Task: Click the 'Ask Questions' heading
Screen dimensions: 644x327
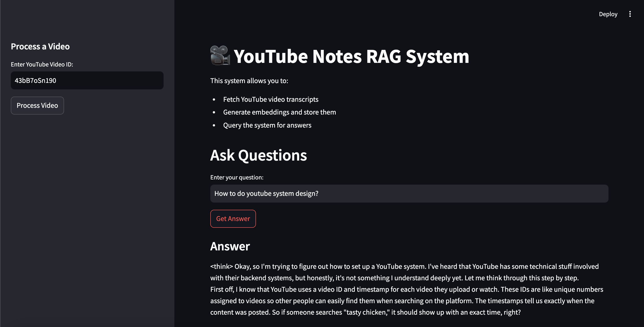Action: (x=258, y=155)
